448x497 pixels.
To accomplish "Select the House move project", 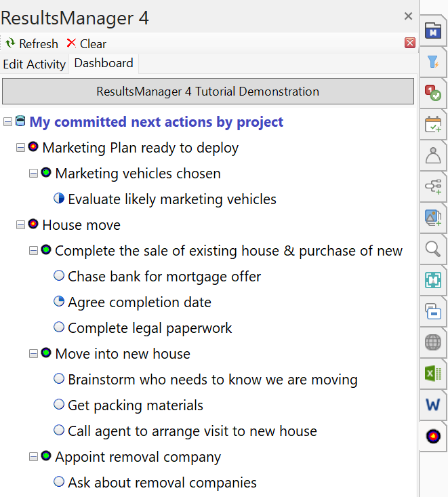I will pos(81,225).
